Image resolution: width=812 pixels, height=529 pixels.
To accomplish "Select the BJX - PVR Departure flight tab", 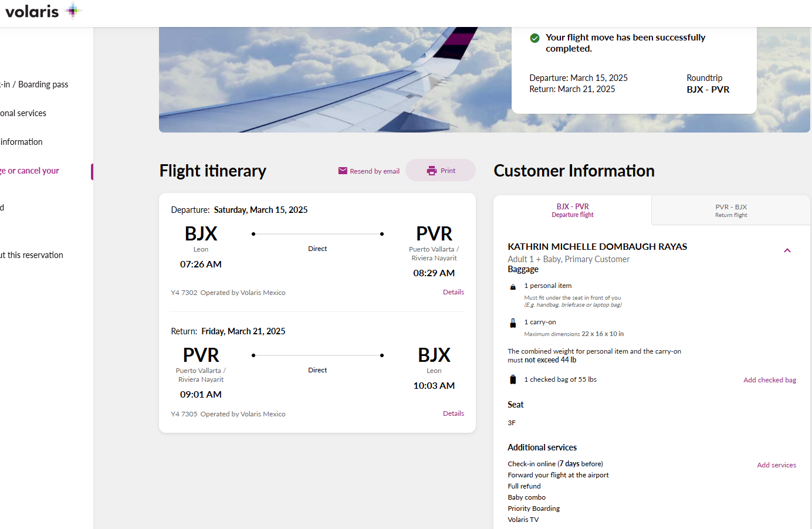I will coord(573,210).
